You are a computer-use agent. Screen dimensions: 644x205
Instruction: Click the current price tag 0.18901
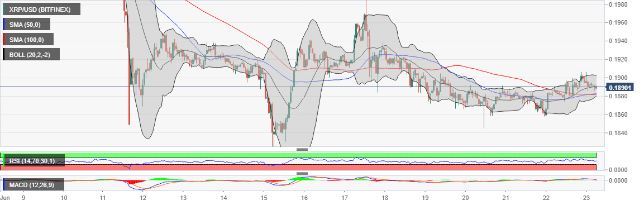pyautogui.click(x=620, y=87)
